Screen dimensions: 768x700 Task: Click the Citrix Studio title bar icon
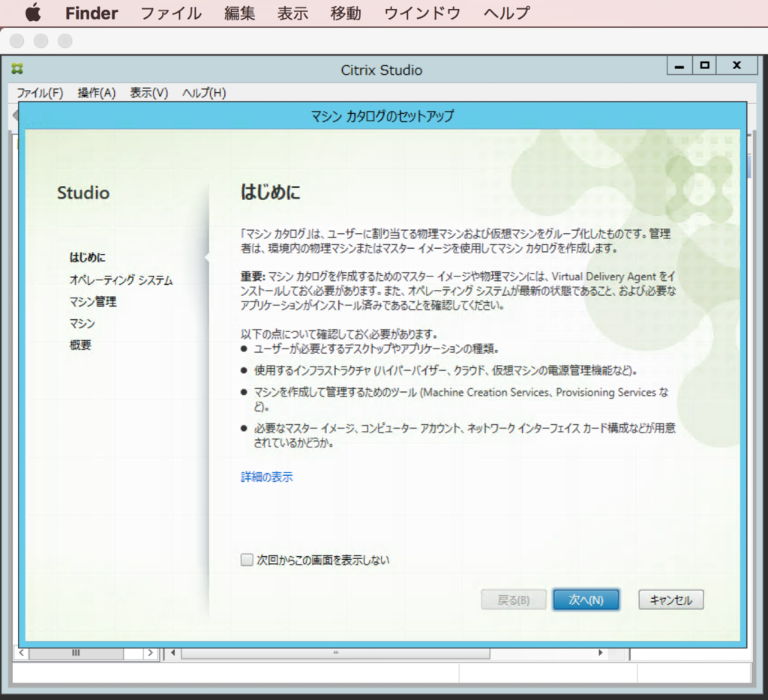coord(17,69)
